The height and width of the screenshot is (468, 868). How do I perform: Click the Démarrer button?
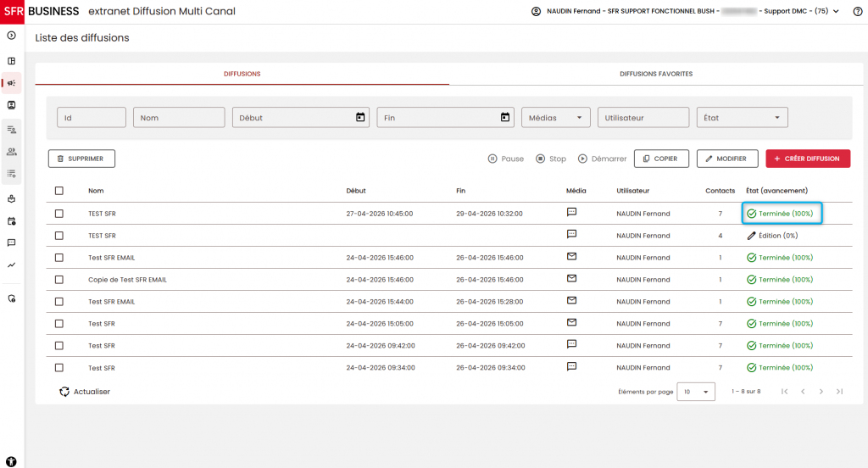coord(603,159)
